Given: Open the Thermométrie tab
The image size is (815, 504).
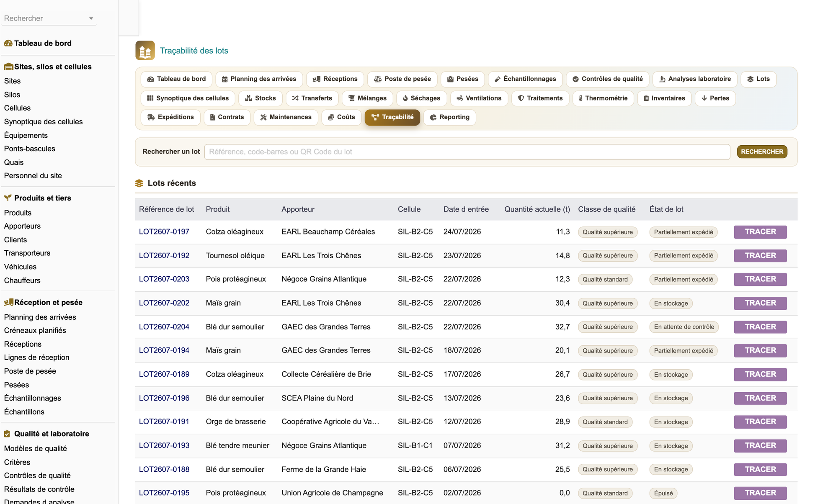Looking at the screenshot, I should coord(603,98).
